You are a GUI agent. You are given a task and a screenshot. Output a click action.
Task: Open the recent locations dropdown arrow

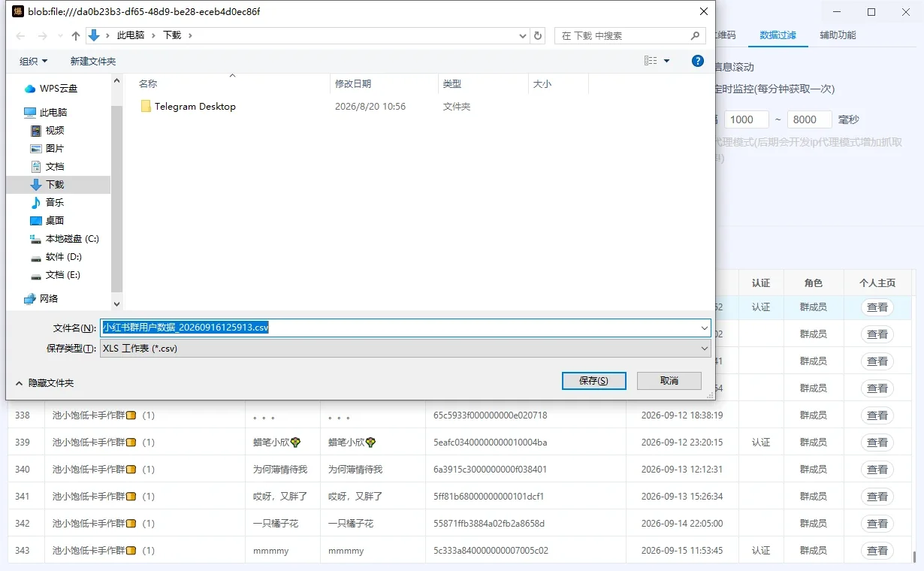60,36
